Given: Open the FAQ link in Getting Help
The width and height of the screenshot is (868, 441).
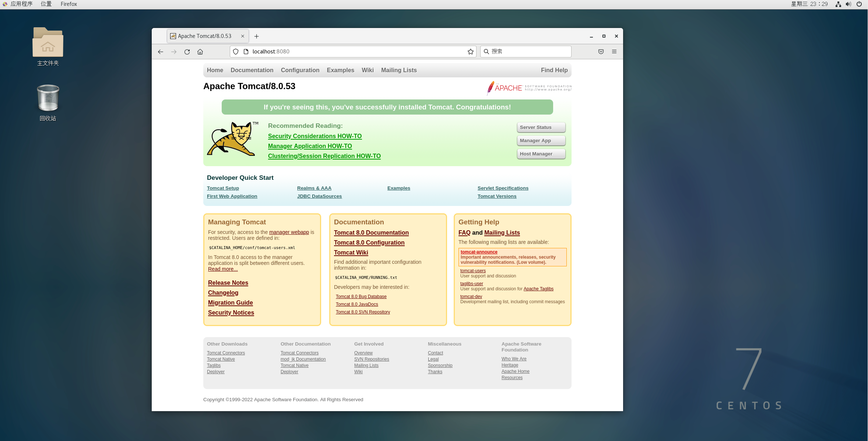Looking at the screenshot, I should click(464, 233).
